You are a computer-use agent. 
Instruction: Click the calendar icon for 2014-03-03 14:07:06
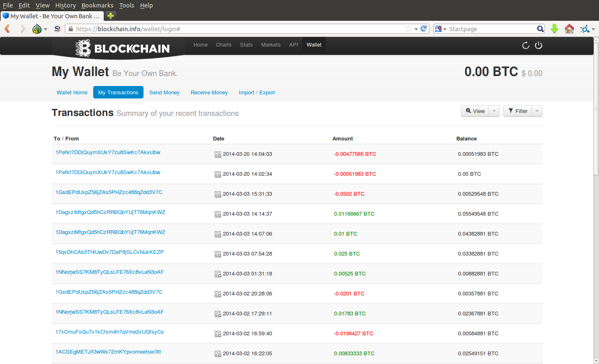tap(218, 234)
